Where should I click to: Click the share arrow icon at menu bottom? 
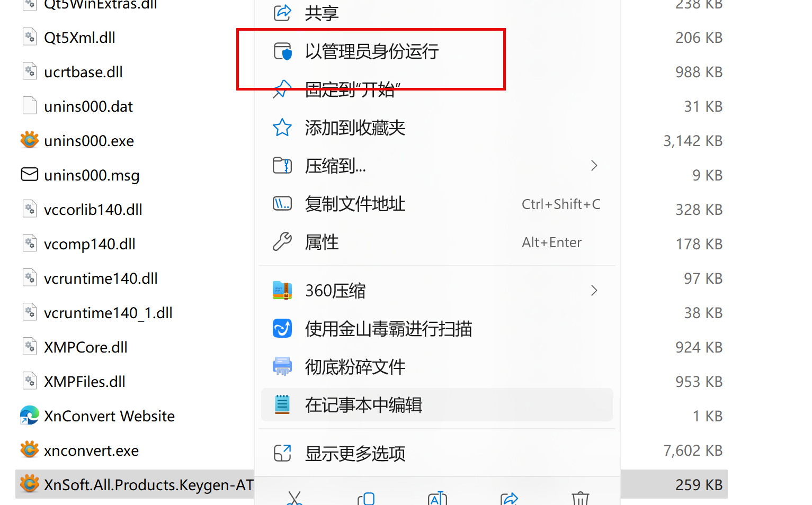(509, 499)
